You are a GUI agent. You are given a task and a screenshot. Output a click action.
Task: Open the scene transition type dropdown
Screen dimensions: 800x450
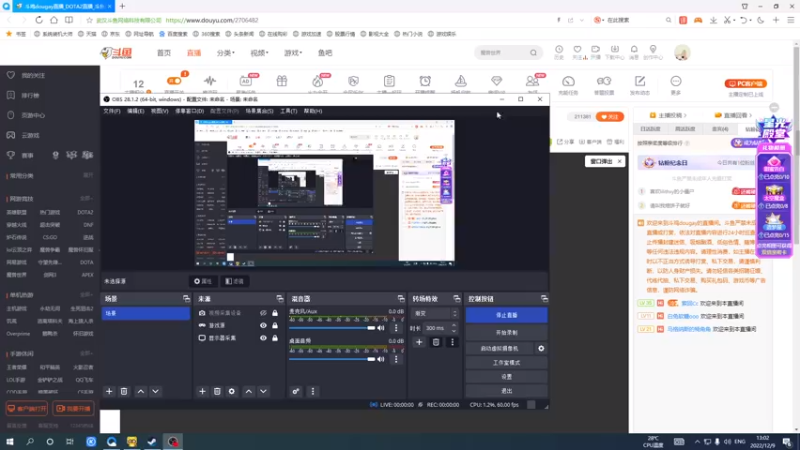[435, 313]
